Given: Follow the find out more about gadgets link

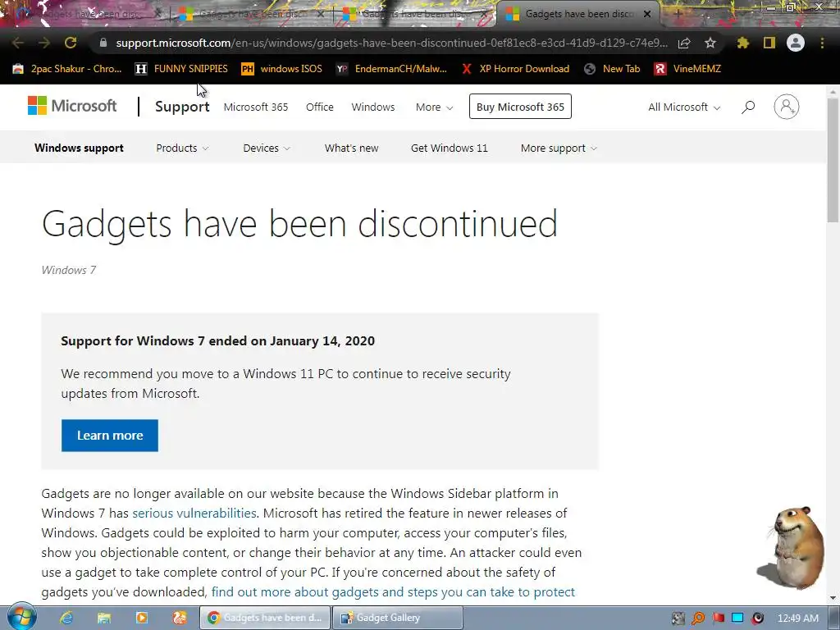Looking at the screenshot, I should click(x=393, y=592).
